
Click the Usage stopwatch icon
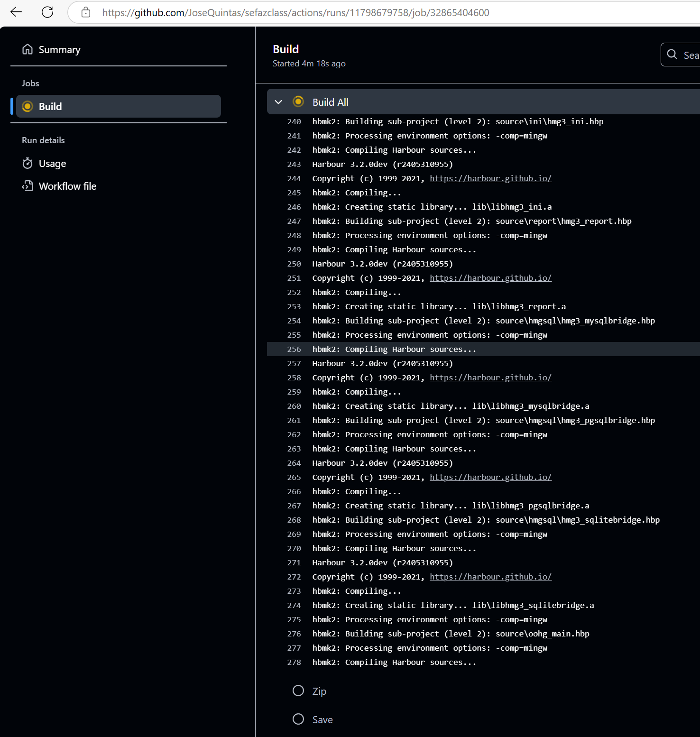(28, 164)
